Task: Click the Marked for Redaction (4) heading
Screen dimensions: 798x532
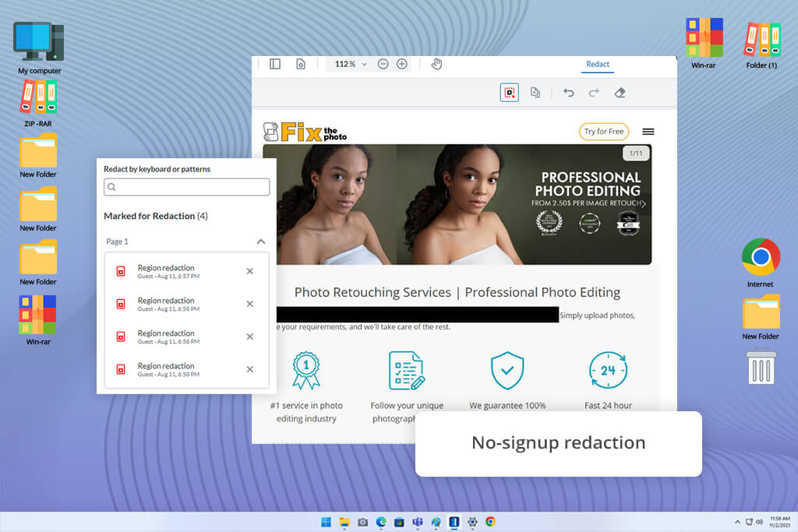Action: point(156,216)
